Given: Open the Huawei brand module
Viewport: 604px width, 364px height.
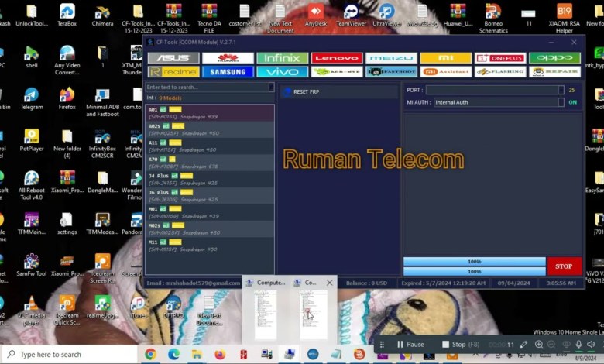Looking at the screenshot, I should click(227, 58).
